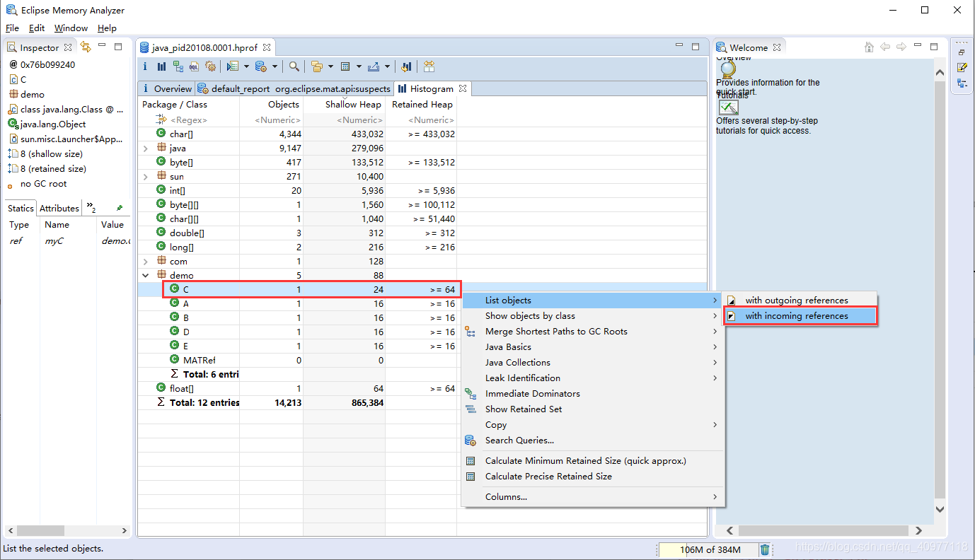Click the Notes icon in right trim
This screenshot has width=975, height=560.
[962, 67]
